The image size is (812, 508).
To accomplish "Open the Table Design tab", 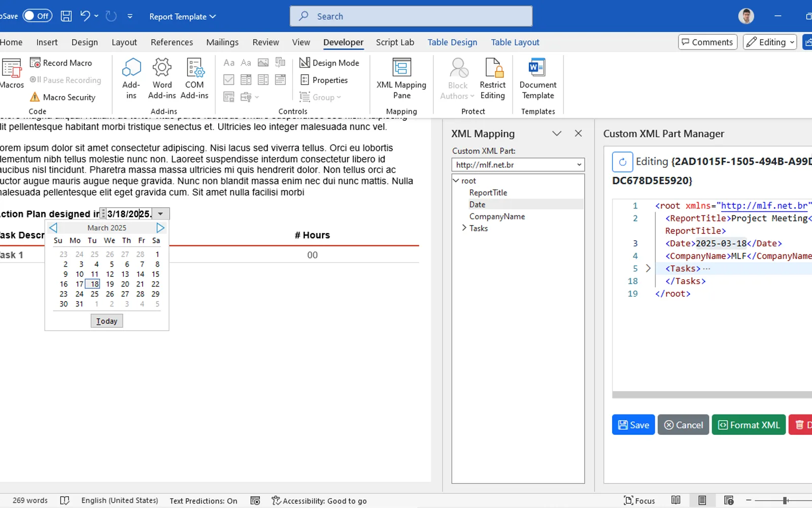I will (452, 42).
